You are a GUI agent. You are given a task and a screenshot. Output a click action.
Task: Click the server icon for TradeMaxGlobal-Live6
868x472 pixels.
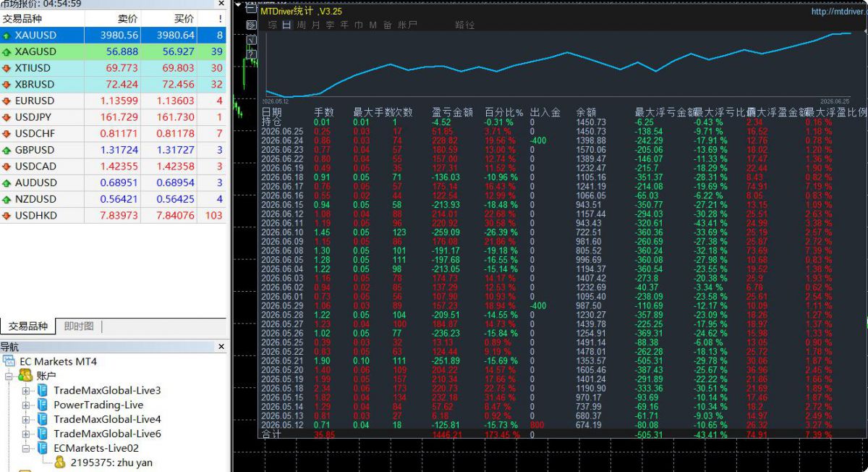coord(42,434)
